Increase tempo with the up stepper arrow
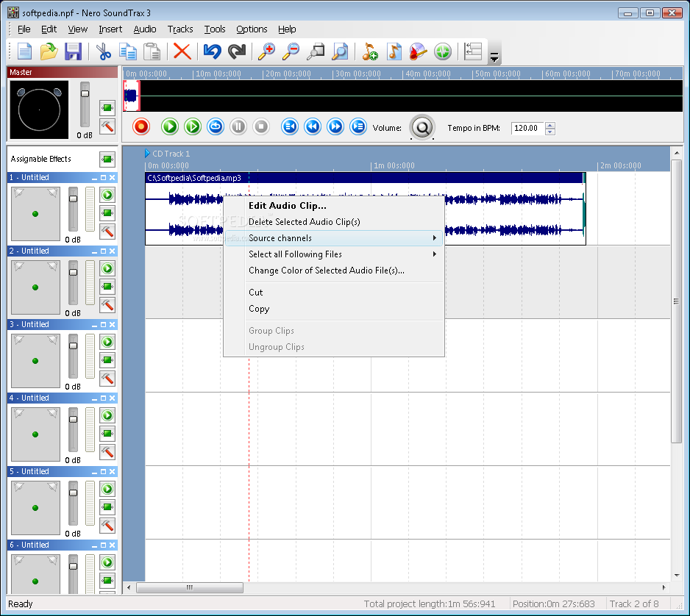The height and width of the screenshot is (616, 690). (550, 125)
